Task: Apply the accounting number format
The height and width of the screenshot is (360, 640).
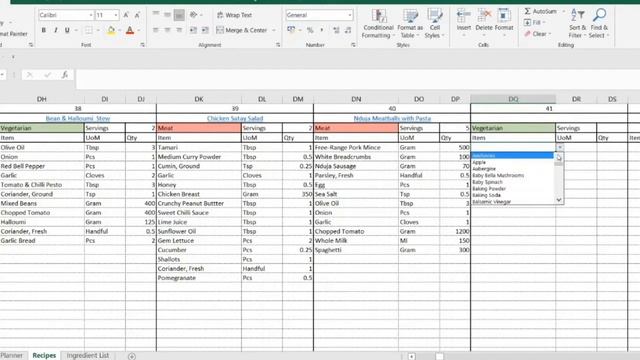Action: click(x=291, y=30)
